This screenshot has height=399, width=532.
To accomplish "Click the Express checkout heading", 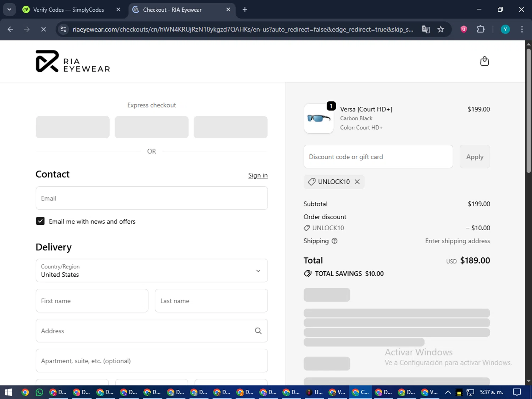I will tap(152, 105).
